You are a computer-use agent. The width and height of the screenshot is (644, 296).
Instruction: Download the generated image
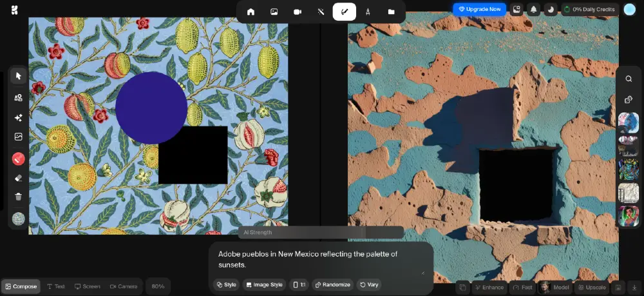click(634, 288)
